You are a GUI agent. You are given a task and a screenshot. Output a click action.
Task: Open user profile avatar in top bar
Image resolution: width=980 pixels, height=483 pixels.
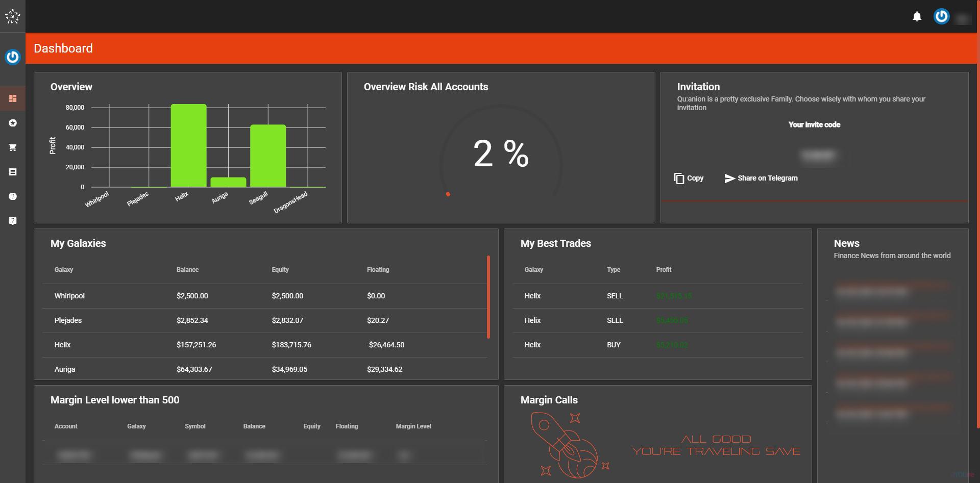[941, 16]
